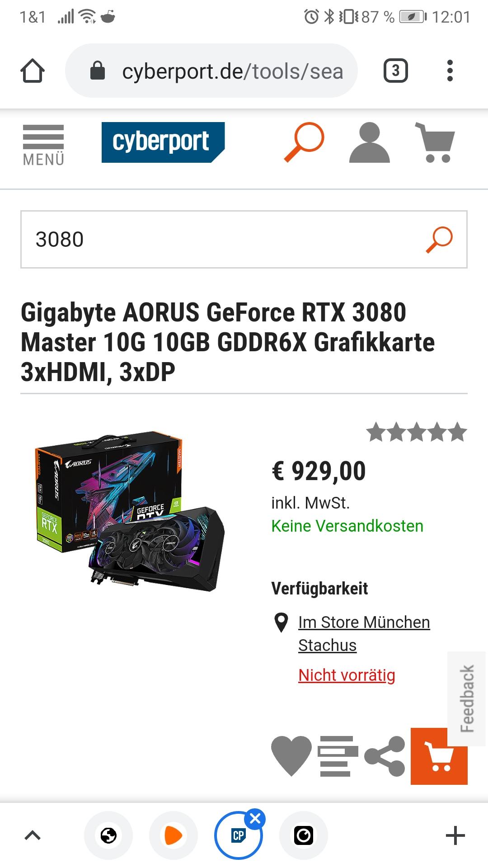Open the user account profile icon
Viewport: 488px width, 868px height.
tap(369, 142)
